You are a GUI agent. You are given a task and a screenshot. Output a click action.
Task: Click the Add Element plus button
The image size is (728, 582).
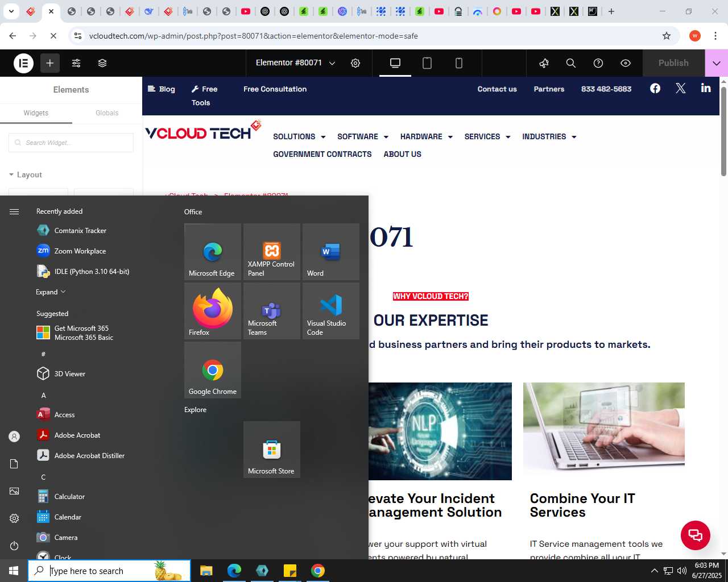point(50,63)
